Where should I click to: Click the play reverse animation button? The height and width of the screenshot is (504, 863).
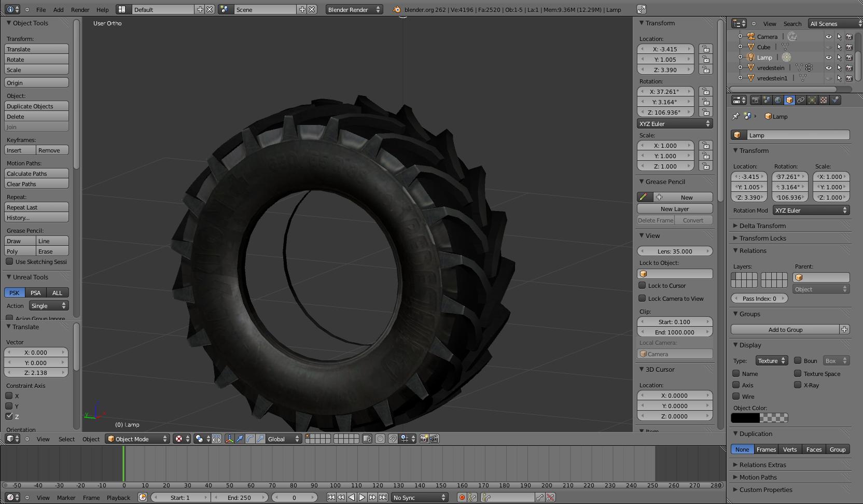click(x=352, y=497)
